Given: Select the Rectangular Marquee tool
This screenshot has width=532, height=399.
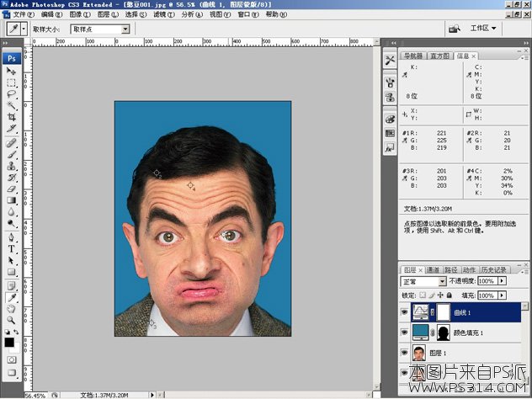Looking at the screenshot, I should 11,82.
